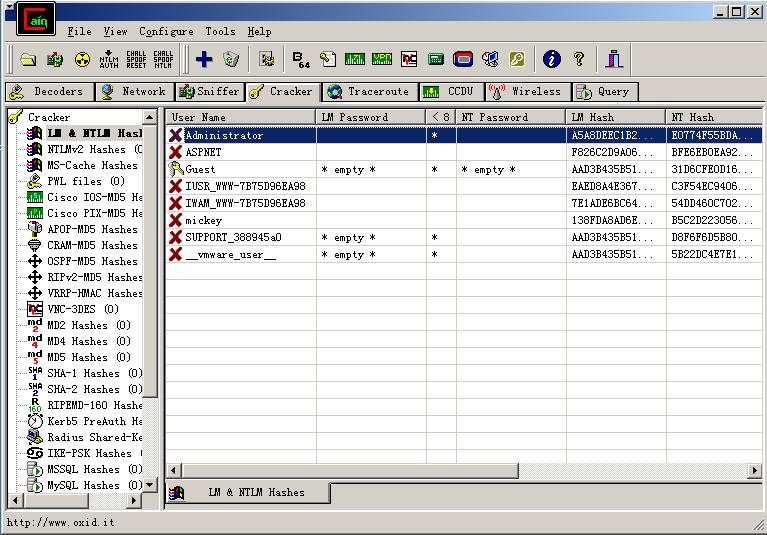Select the mickey user row
The image size is (767, 535).
click(x=464, y=220)
